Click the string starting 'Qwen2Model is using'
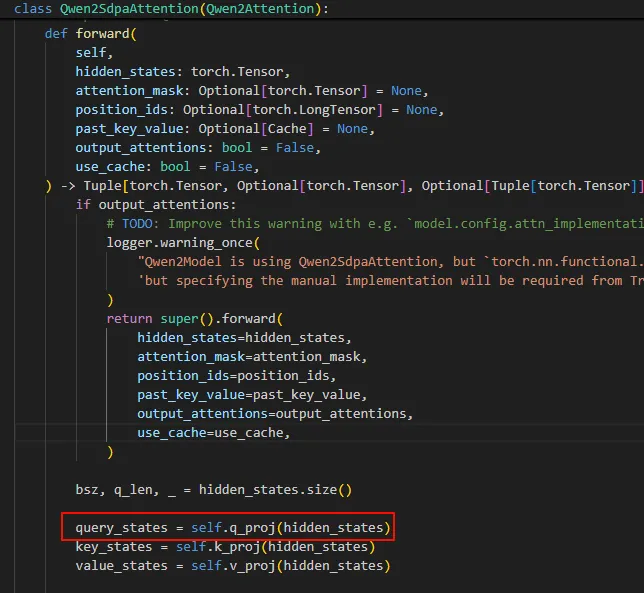Screen dimensions: 644x593 (391, 262)
